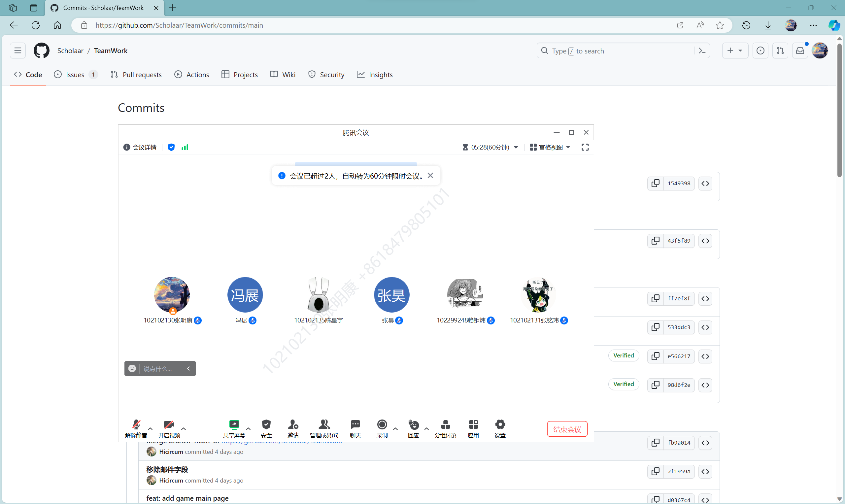Open the Wiki tab

point(283,74)
